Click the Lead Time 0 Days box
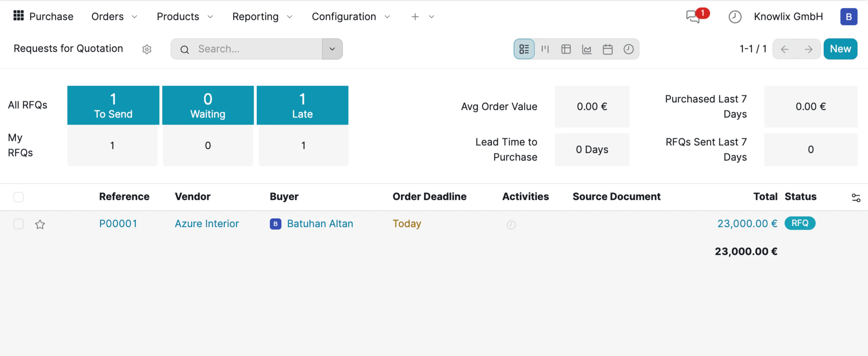868x356 pixels. pyautogui.click(x=592, y=150)
